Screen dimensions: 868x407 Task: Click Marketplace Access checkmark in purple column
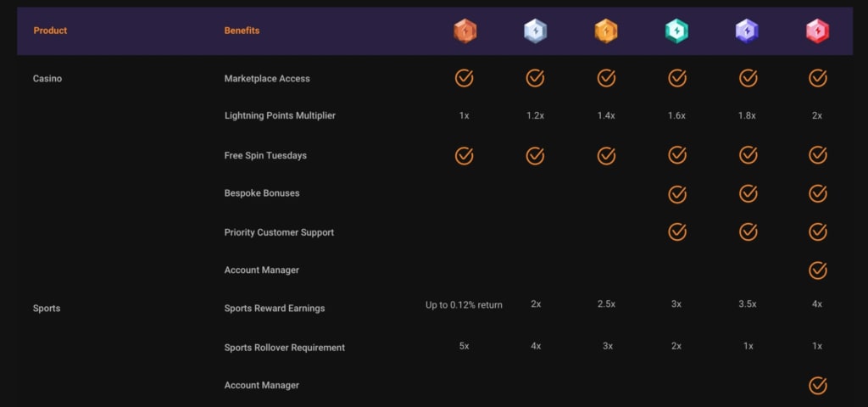(748, 78)
